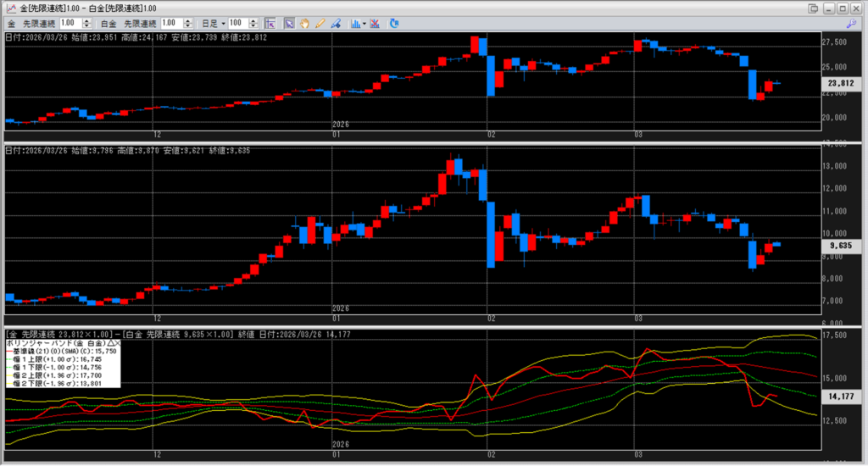Decrease the 白金 ratio with down arrow
The image size is (868, 466).
pos(187,26)
